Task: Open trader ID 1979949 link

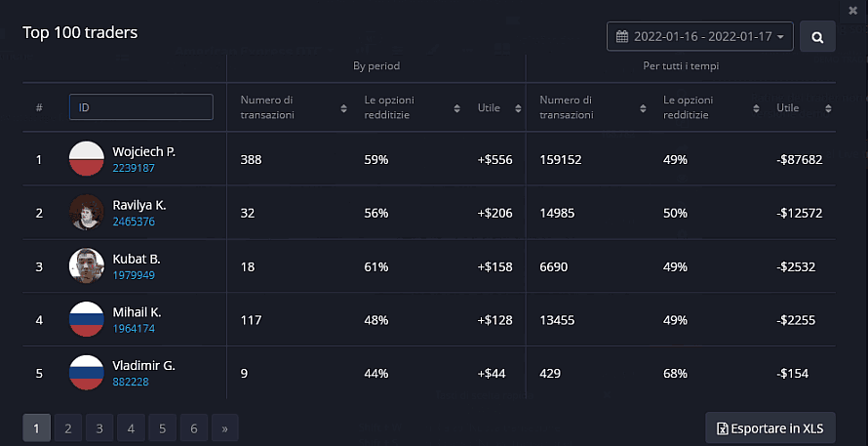Action: coord(134,275)
